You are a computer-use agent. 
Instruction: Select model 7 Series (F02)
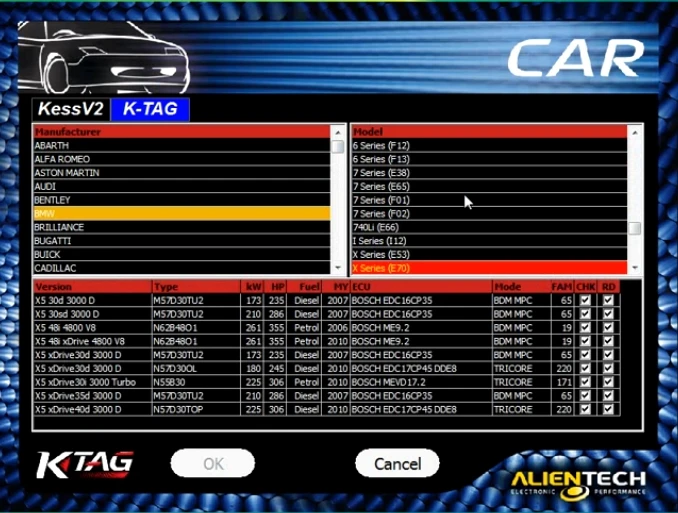click(489, 214)
